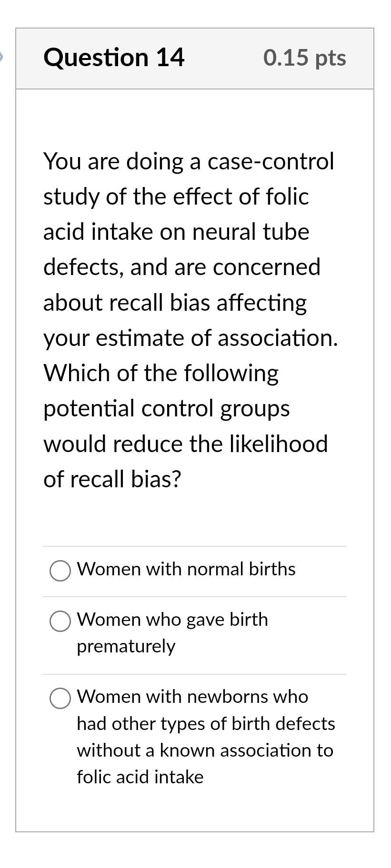Click the radio circle beside premature births answer
The height and width of the screenshot is (868, 391).
pyautogui.click(x=60, y=621)
